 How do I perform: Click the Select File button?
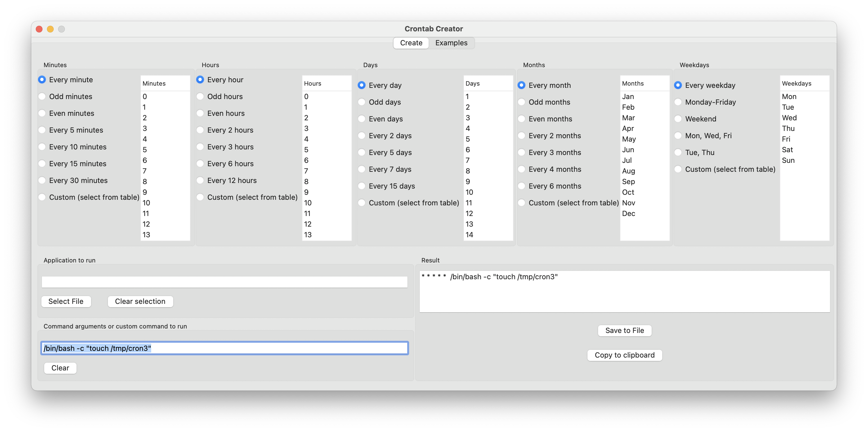coord(65,301)
